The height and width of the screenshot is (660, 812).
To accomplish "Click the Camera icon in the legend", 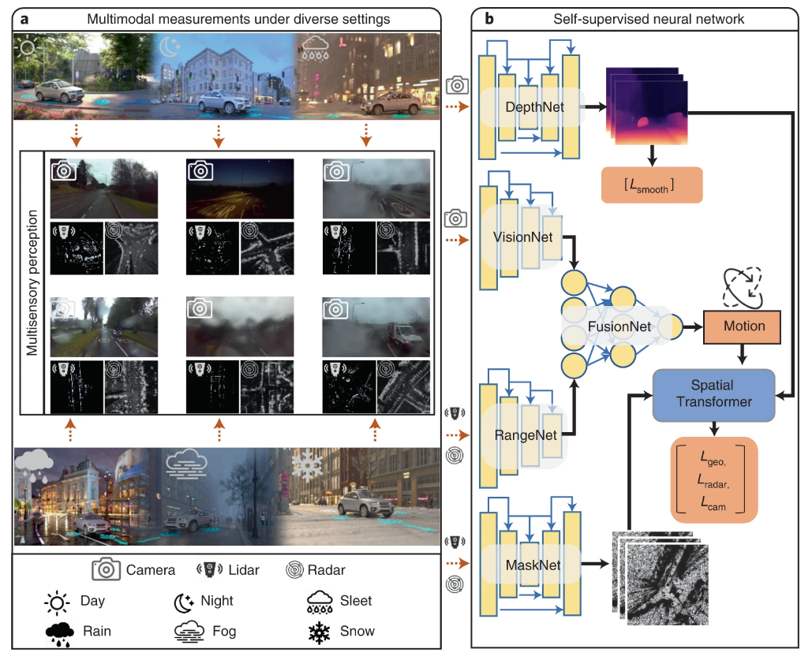I will click(x=107, y=569).
